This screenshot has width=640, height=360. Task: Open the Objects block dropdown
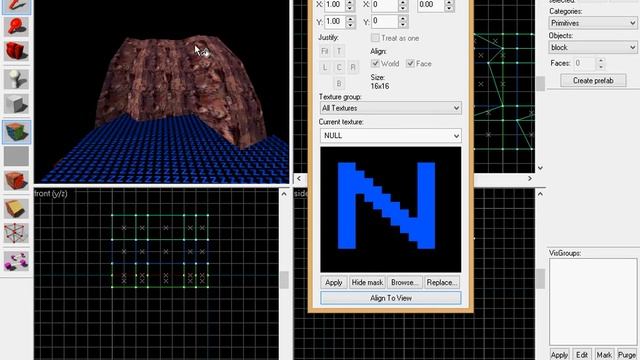[593, 47]
